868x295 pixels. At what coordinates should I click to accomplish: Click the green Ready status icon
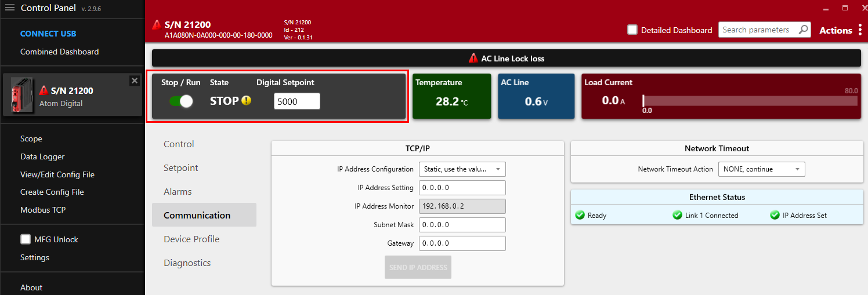(x=580, y=215)
